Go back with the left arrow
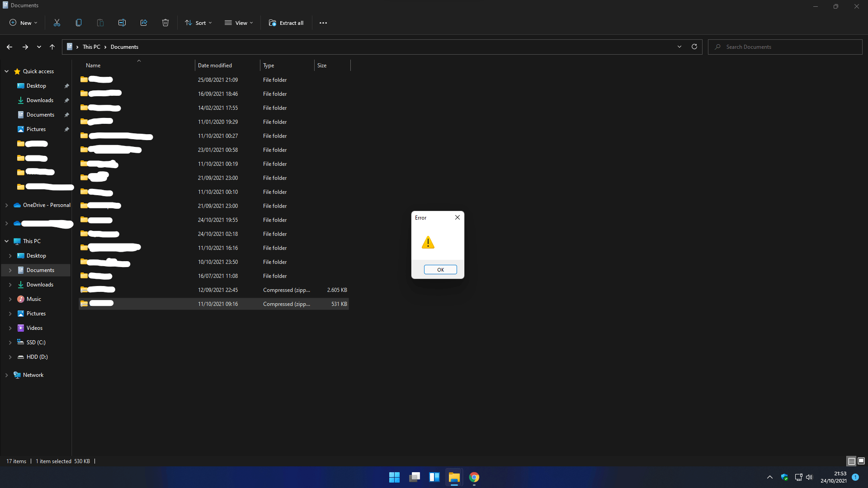Screen dimensions: 868x488 (9, 47)
